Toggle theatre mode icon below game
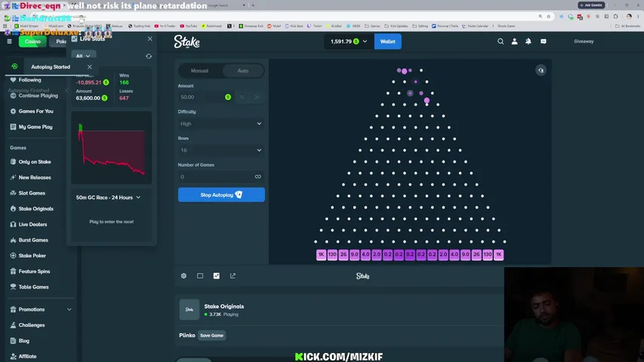This screenshot has height=362, width=644. coord(200,276)
